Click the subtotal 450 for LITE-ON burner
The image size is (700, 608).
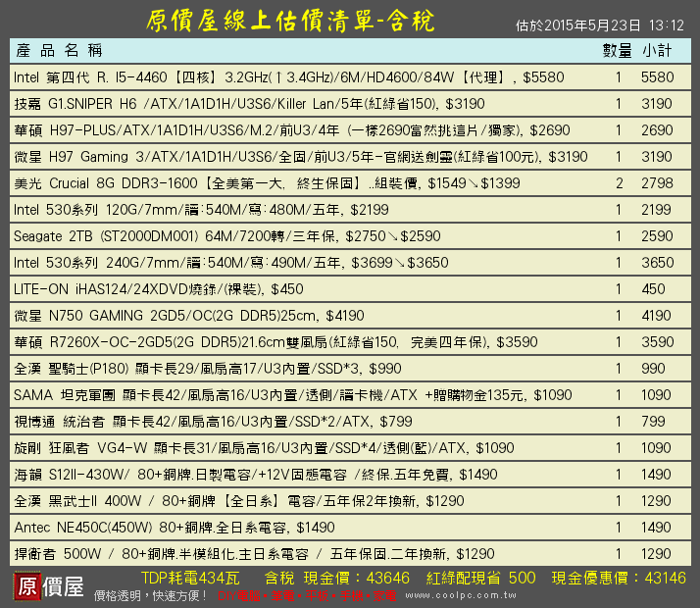point(654,289)
